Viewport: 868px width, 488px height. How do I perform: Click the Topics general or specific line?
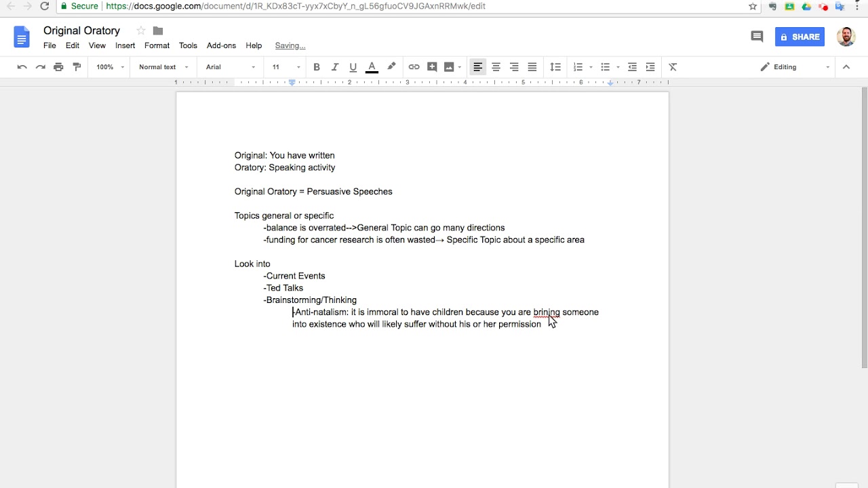click(284, 216)
